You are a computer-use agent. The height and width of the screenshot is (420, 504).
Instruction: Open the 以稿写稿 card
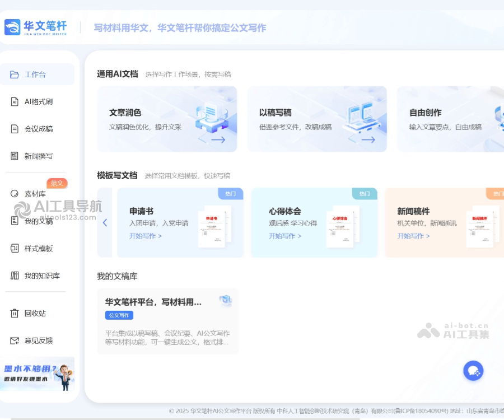(317, 119)
